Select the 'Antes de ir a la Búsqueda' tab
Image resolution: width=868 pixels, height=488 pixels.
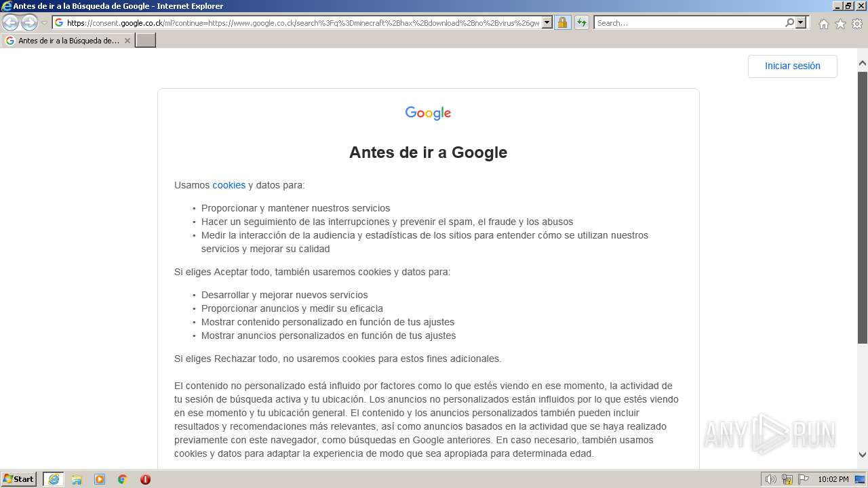[x=68, y=41]
